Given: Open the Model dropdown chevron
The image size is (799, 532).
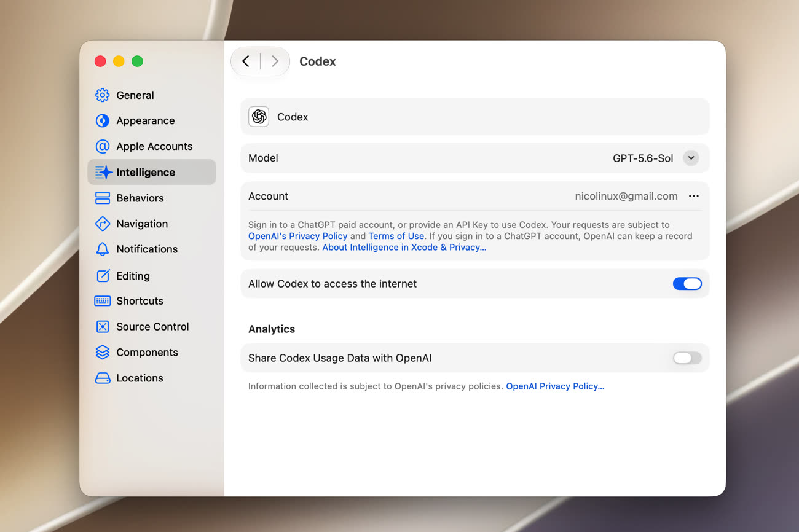Looking at the screenshot, I should pos(691,158).
